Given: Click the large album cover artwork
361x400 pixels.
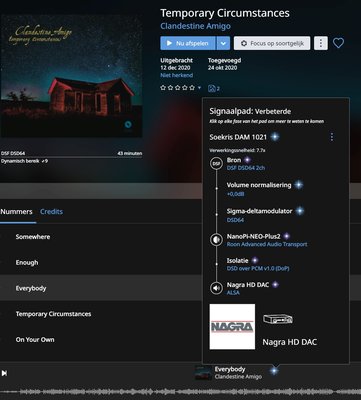Looking at the screenshot, I should (x=71, y=76).
